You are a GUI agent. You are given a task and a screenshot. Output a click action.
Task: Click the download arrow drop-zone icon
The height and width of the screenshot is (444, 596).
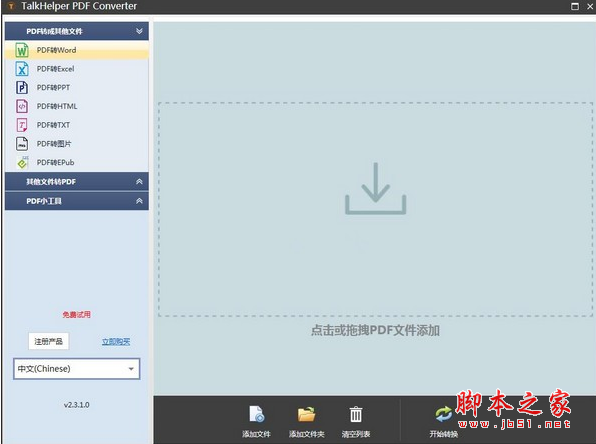click(376, 189)
